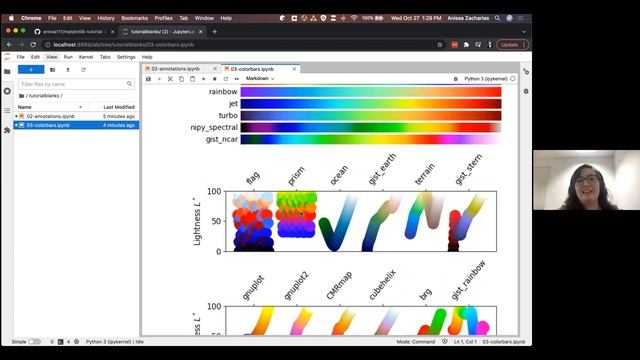Screen dimensions: 640x360
Task: Insert a cell below with plus icon
Action: point(159,79)
